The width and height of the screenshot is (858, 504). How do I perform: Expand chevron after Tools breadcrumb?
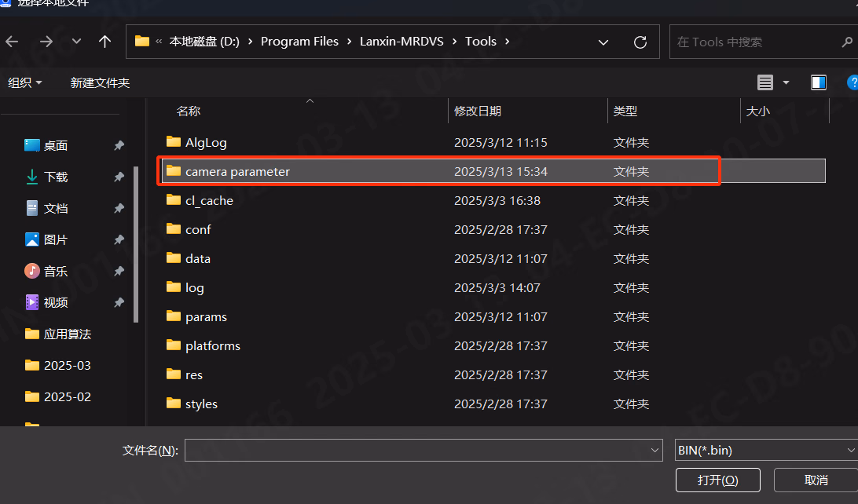[x=508, y=42]
